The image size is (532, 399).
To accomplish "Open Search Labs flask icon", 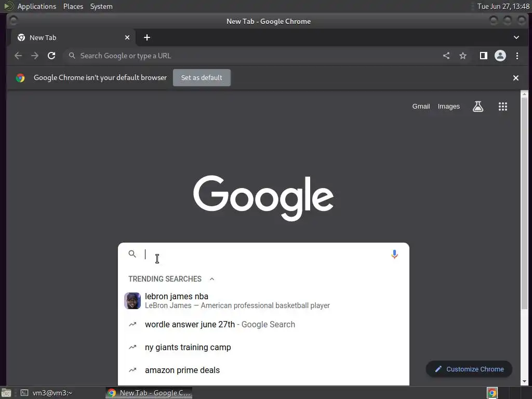I will pyautogui.click(x=478, y=107).
